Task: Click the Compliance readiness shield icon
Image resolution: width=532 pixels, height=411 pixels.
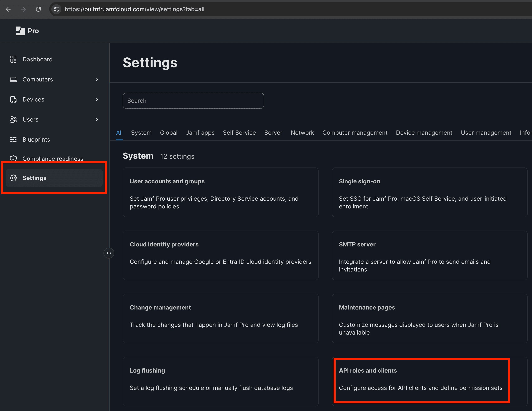Action: tap(13, 159)
